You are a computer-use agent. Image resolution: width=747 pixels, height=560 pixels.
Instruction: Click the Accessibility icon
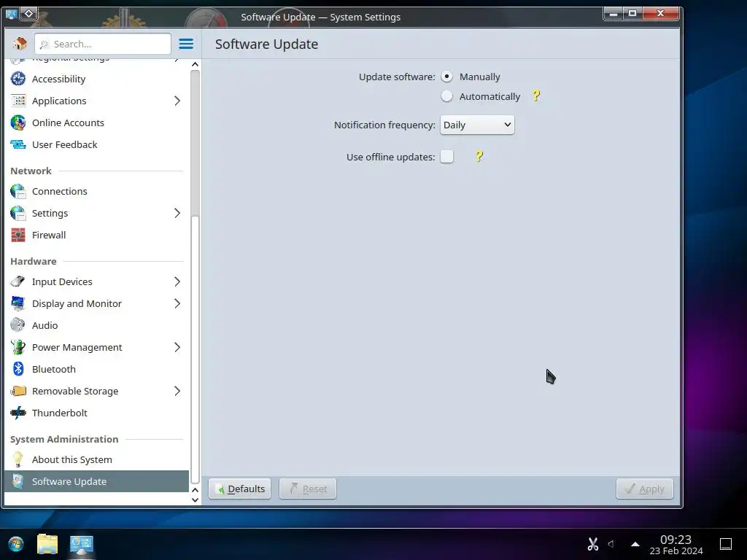[x=18, y=79]
